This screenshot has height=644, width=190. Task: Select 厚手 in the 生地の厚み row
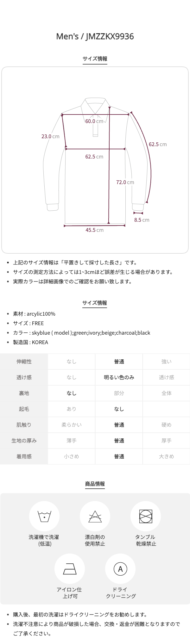167,441
